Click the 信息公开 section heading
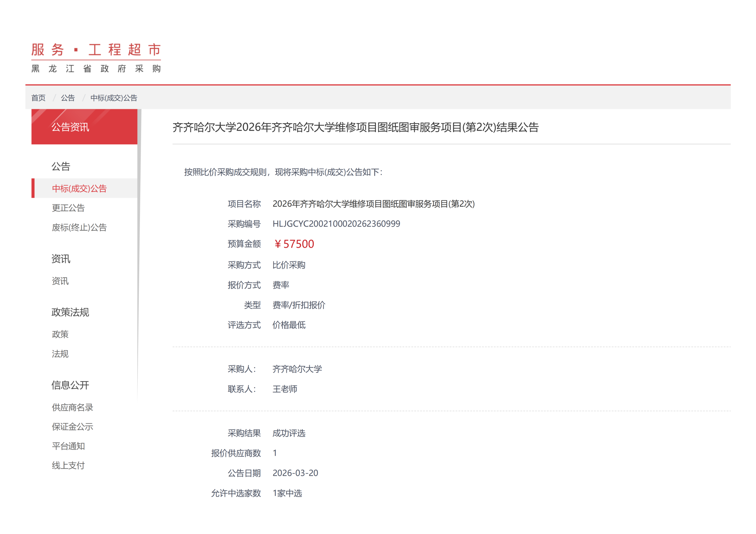The image size is (756, 534). pyautogui.click(x=70, y=385)
